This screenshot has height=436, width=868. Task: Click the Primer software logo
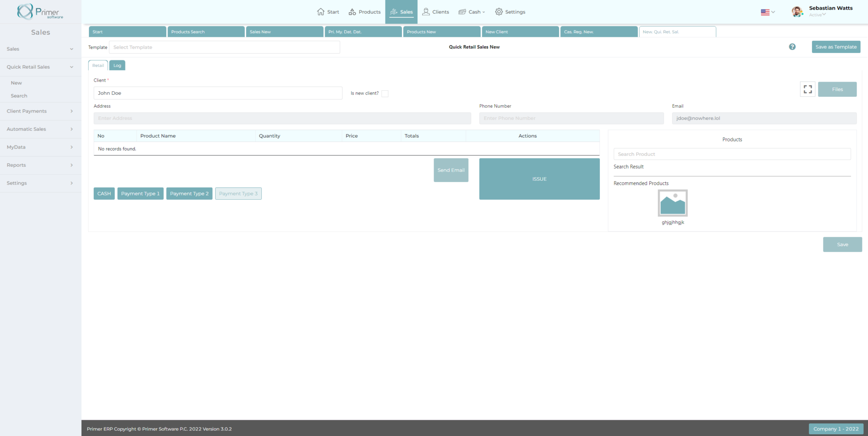40,12
